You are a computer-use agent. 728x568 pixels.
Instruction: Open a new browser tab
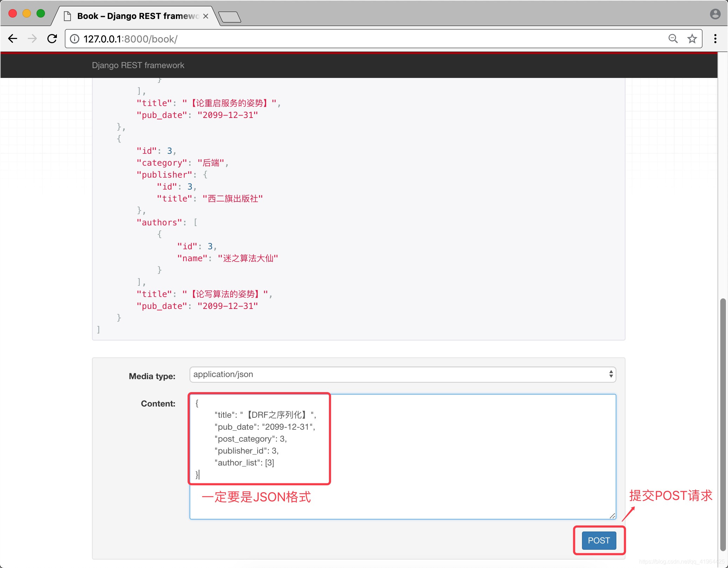(x=230, y=17)
